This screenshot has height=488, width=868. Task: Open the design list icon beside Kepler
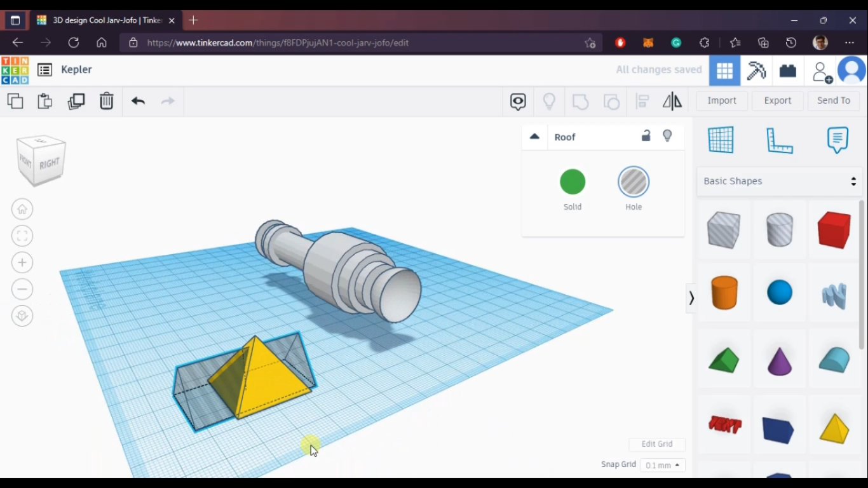[44, 70]
